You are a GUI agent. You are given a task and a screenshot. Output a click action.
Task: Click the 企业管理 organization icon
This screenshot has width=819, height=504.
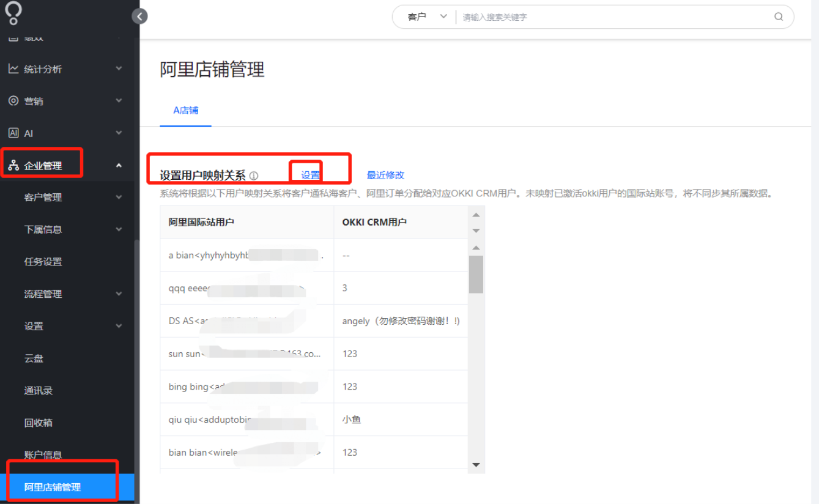click(x=13, y=165)
